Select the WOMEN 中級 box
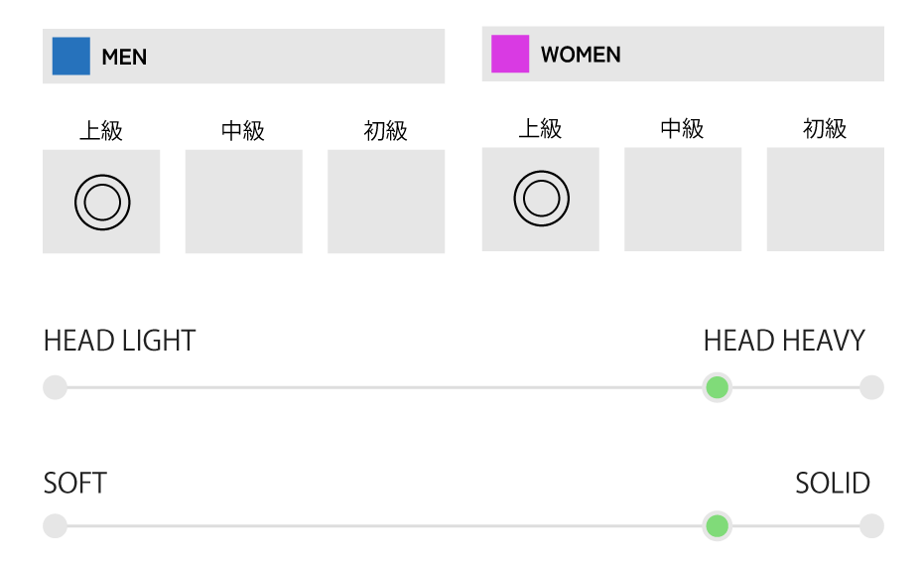The height and width of the screenshot is (569, 924). (683, 199)
